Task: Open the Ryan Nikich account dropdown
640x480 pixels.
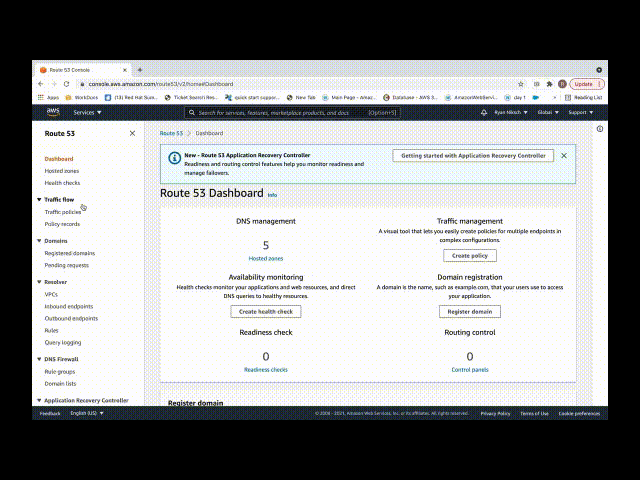Action: [511, 112]
